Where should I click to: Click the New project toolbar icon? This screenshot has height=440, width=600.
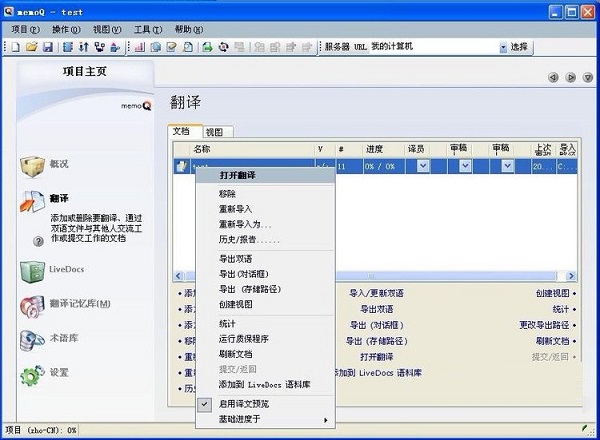click(x=15, y=47)
